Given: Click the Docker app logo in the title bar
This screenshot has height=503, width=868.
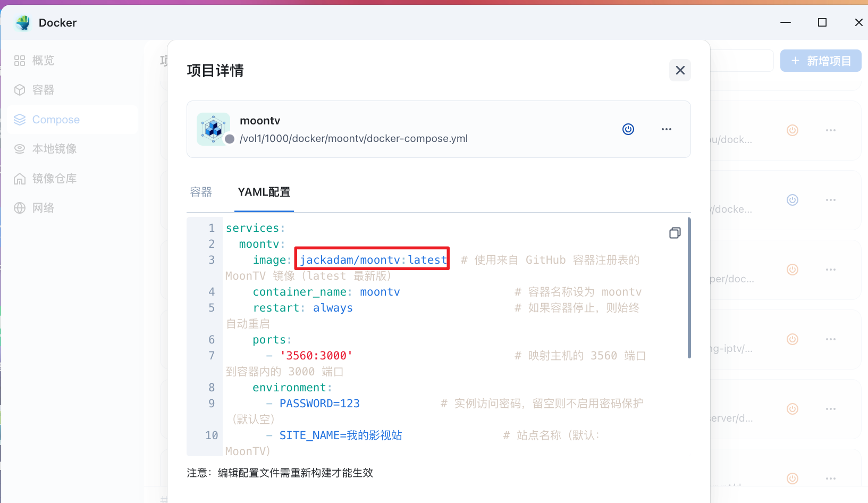Looking at the screenshot, I should click(23, 23).
